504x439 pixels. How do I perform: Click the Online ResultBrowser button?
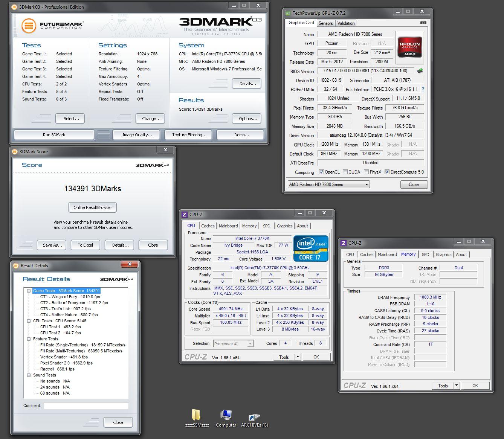point(93,207)
